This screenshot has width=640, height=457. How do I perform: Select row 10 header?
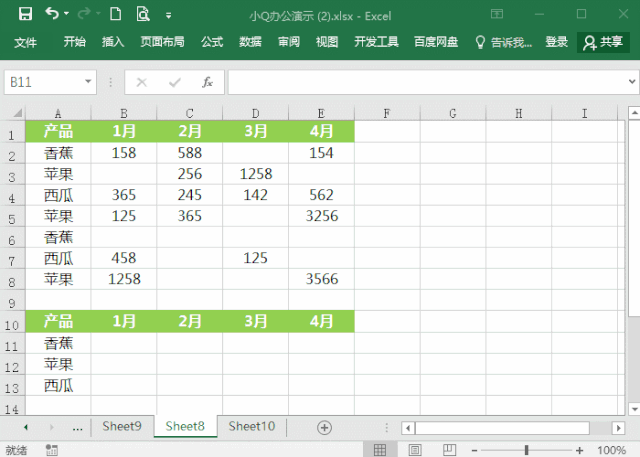(12, 324)
